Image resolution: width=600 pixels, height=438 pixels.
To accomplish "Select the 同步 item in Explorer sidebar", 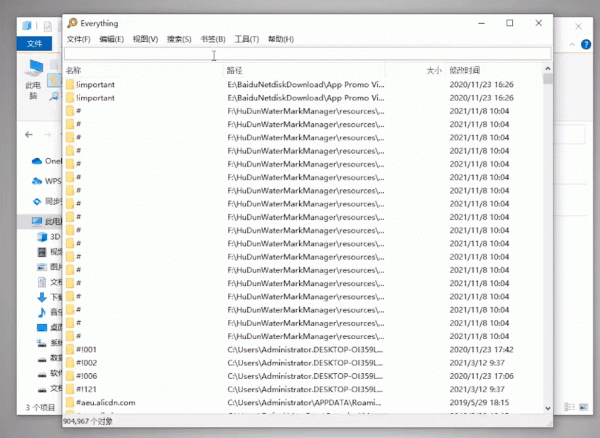I will coord(48,201).
